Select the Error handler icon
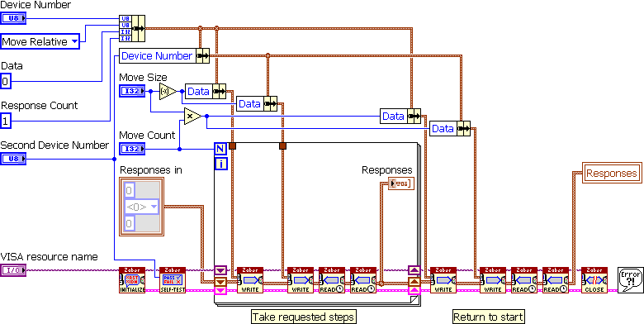644x324 pixels. (x=631, y=280)
